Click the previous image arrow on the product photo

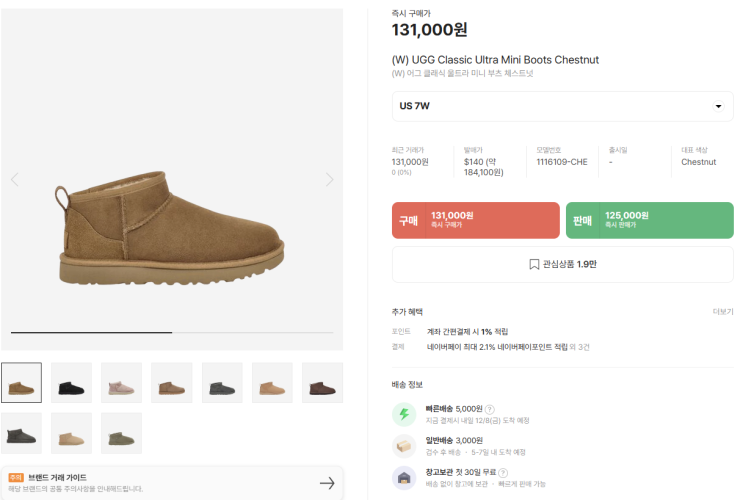click(14, 180)
